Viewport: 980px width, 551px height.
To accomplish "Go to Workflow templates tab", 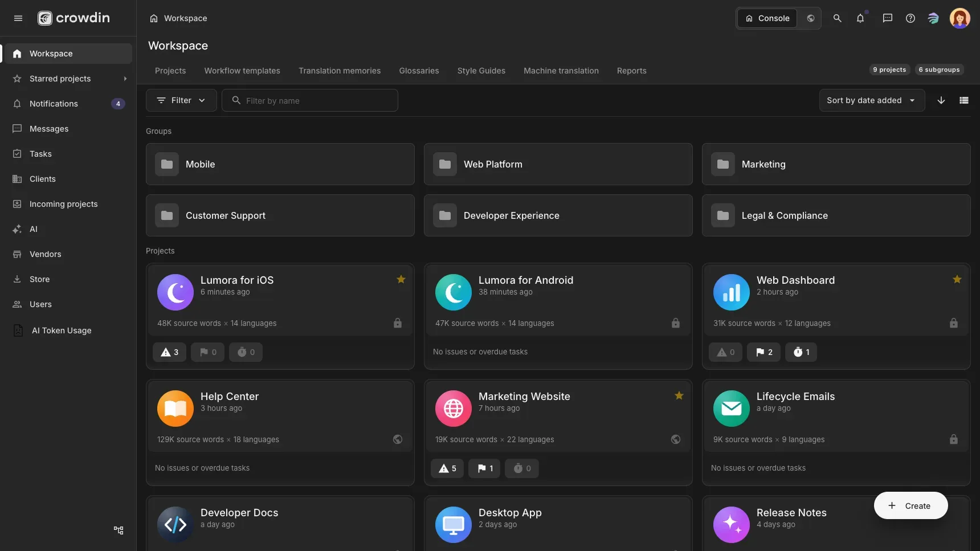I will (x=242, y=71).
